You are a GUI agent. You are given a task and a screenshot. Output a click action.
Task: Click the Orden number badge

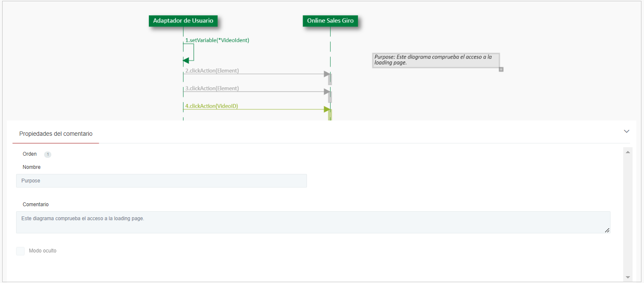pyautogui.click(x=48, y=154)
